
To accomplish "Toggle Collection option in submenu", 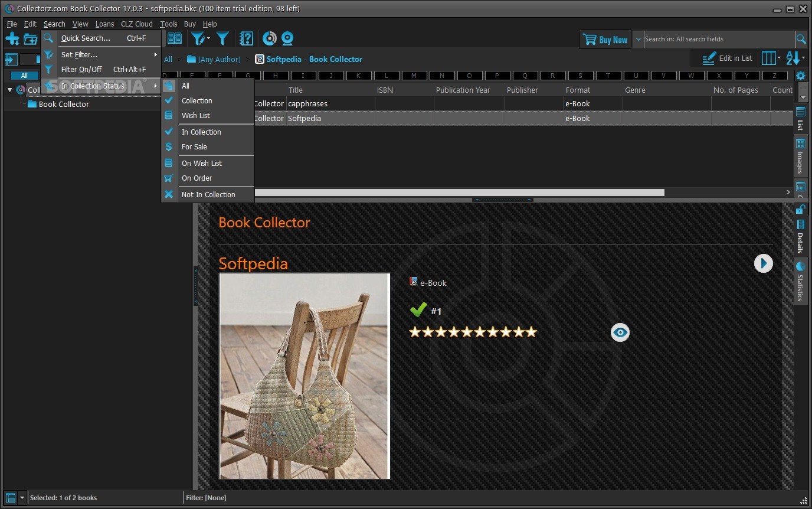I will pos(208,100).
